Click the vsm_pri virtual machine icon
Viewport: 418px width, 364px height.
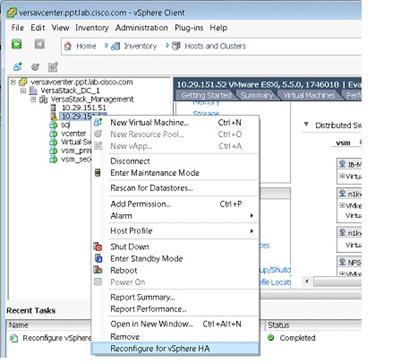tap(53, 151)
